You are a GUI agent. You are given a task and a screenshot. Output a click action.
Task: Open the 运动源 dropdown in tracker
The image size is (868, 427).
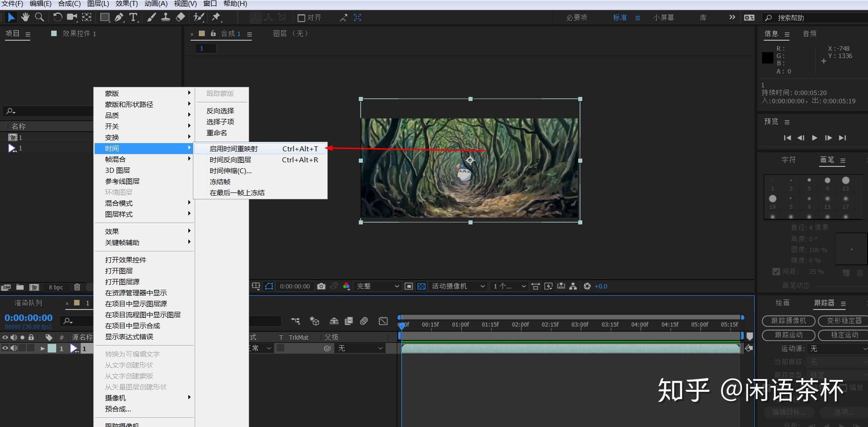[837, 348]
